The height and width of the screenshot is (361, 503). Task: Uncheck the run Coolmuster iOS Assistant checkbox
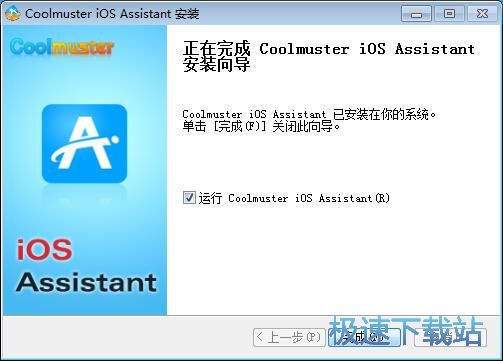189,198
